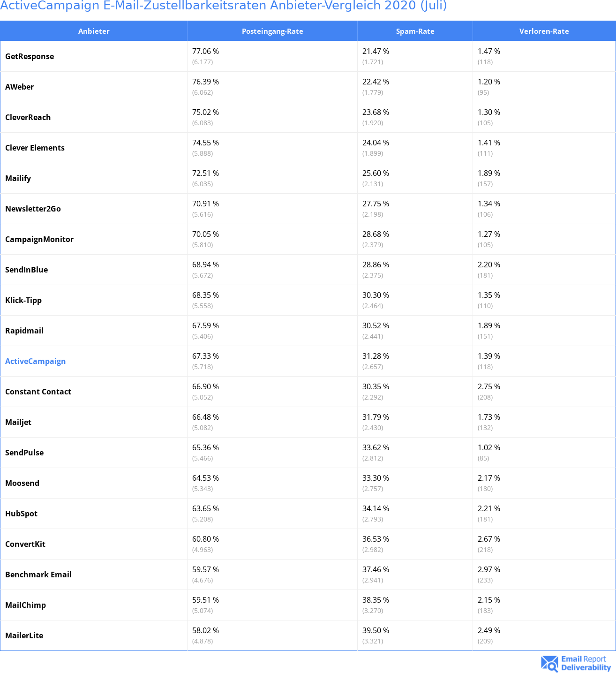Click the Newsletter2Go row label
616x673 pixels.
[33, 209]
